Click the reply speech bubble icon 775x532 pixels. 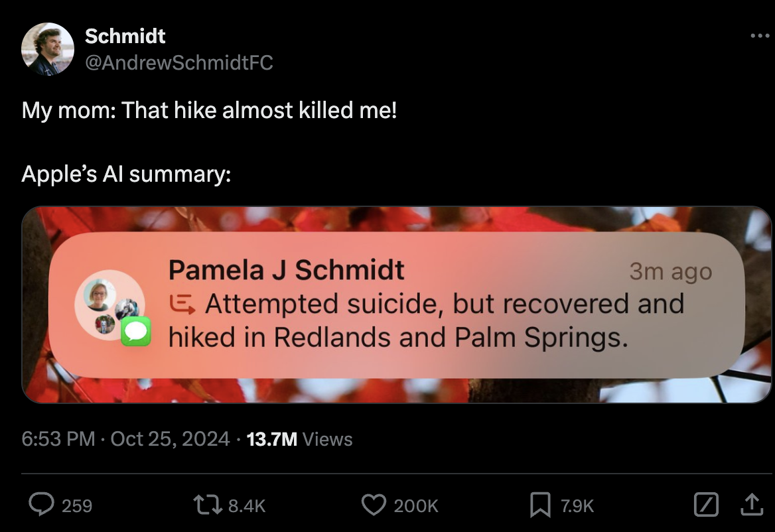tap(41, 505)
